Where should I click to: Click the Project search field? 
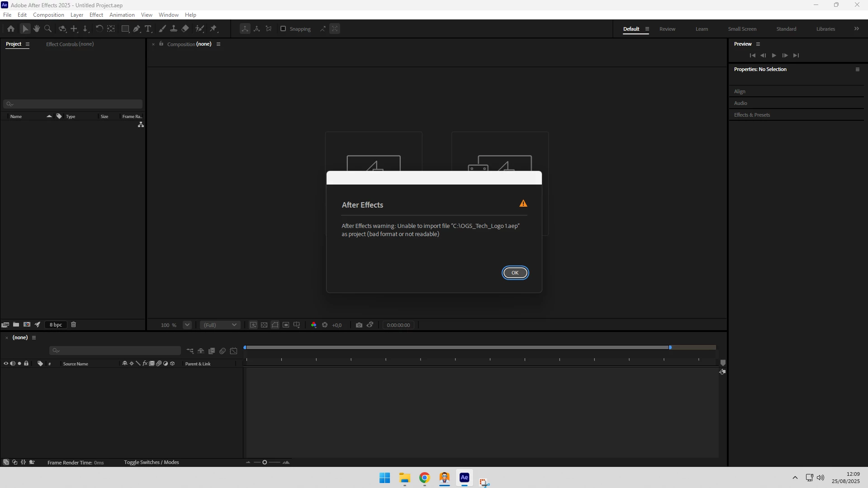[73, 104]
